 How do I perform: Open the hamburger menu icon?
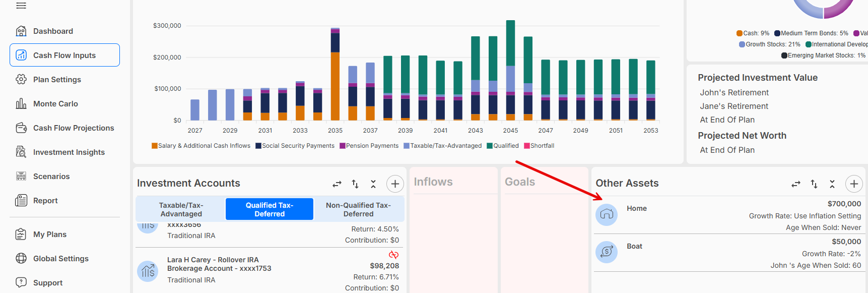coord(21,6)
